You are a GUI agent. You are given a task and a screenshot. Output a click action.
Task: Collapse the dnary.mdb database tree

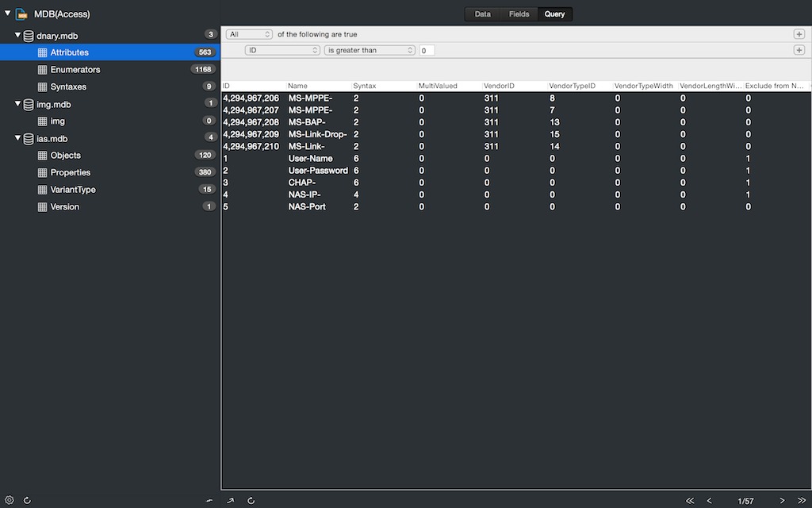tap(18, 36)
